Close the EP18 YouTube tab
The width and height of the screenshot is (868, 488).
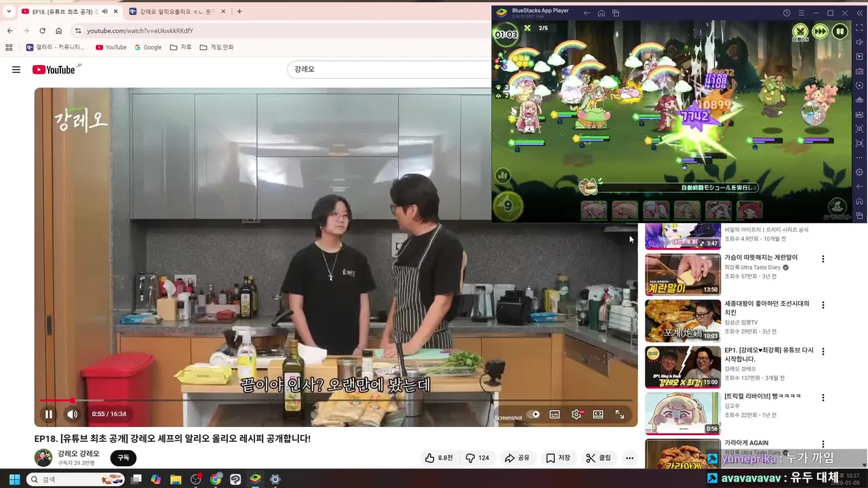point(116,12)
